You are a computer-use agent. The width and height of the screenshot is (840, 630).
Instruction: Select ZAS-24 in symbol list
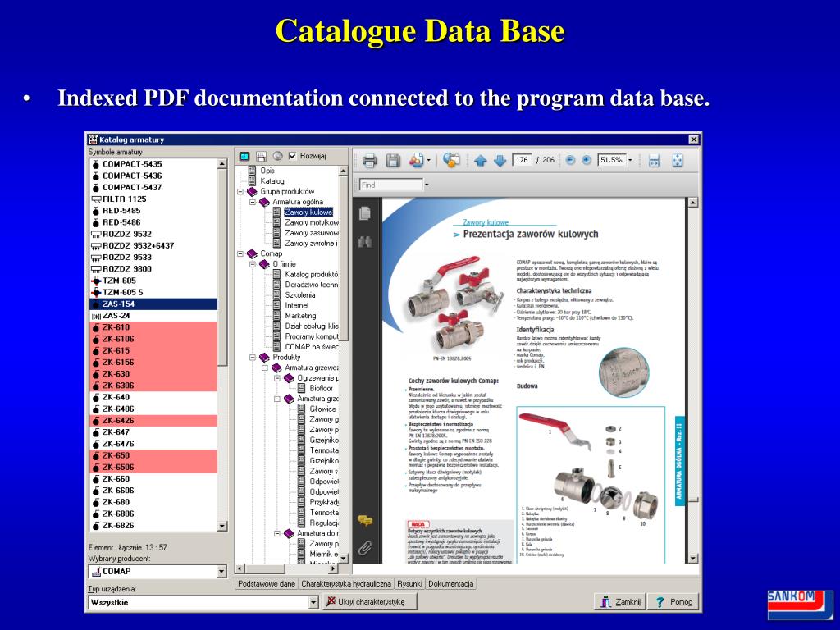coord(153,316)
